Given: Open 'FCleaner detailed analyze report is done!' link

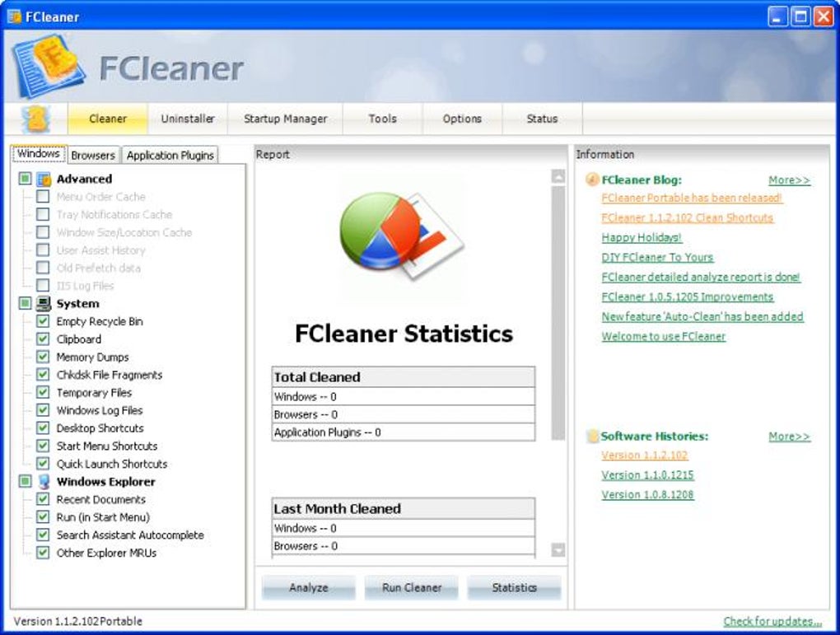Looking at the screenshot, I should click(701, 277).
